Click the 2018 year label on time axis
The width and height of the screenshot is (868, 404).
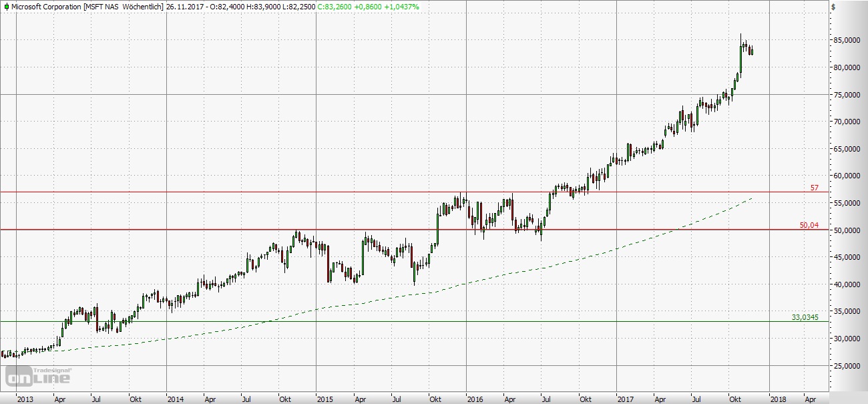(778, 399)
